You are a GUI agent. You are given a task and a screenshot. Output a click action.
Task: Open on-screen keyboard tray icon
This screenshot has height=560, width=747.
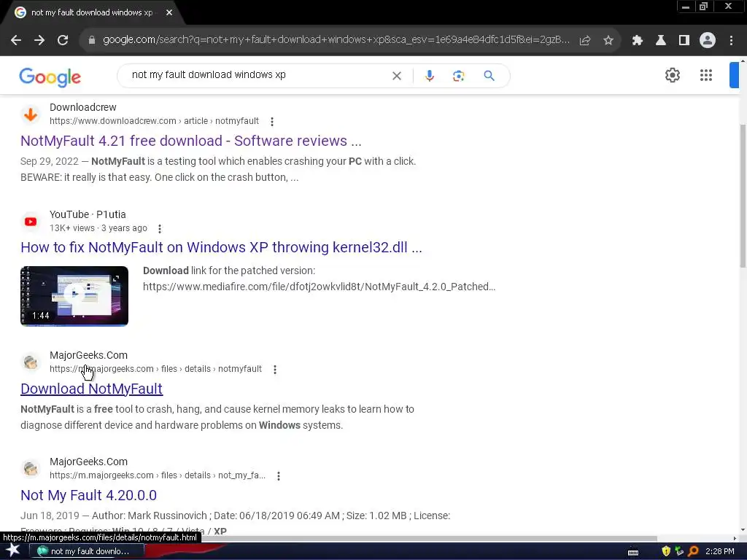click(x=633, y=552)
